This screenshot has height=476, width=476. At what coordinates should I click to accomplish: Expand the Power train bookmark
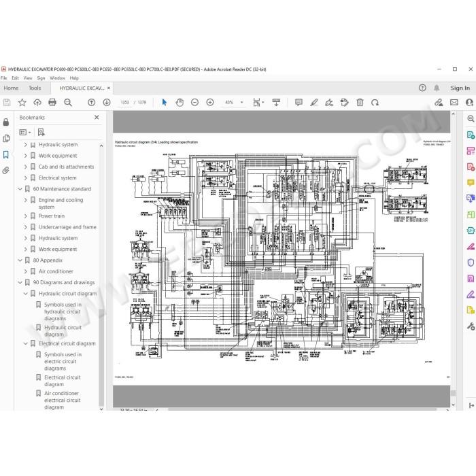pos(26,216)
